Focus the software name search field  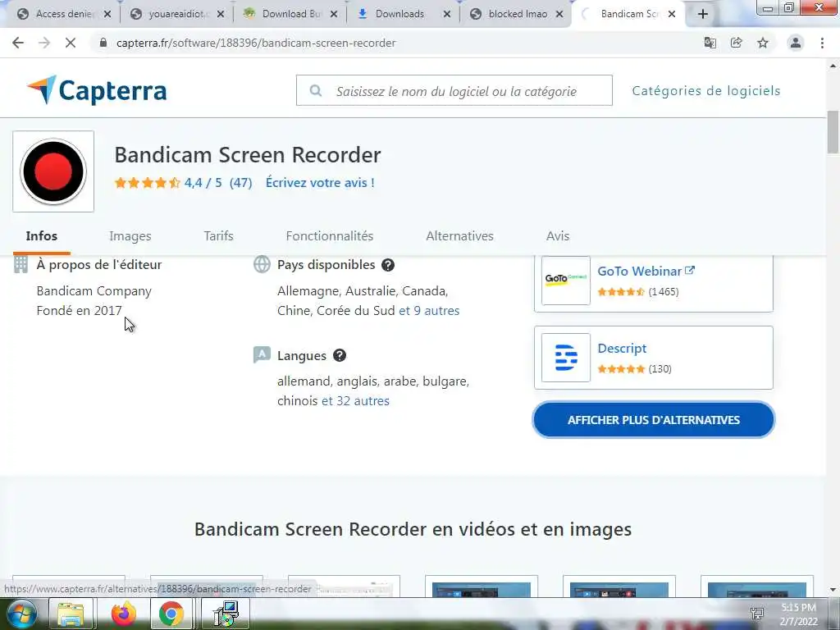[x=454, y=90]
